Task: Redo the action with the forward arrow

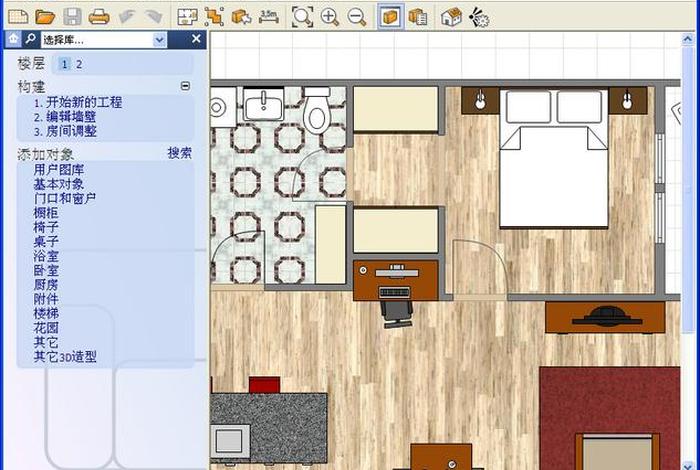Action: point(154,17)
